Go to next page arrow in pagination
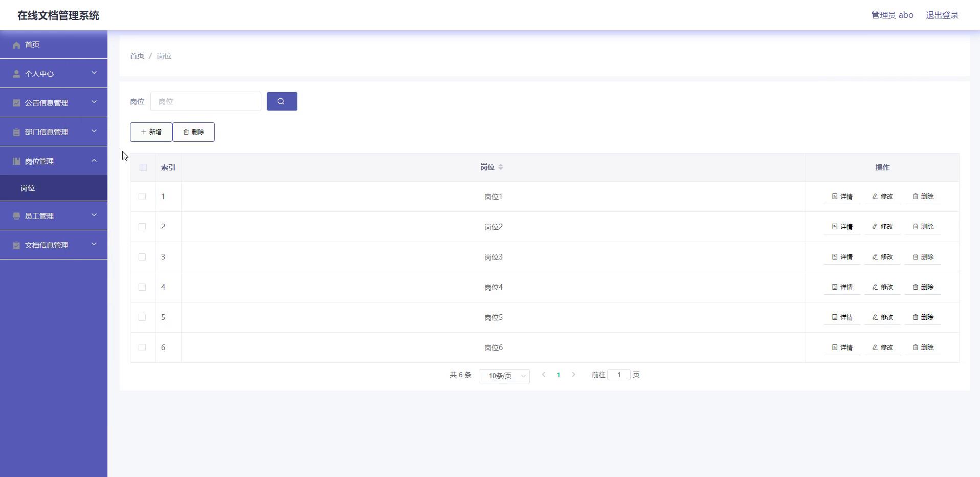 point(573,375)
